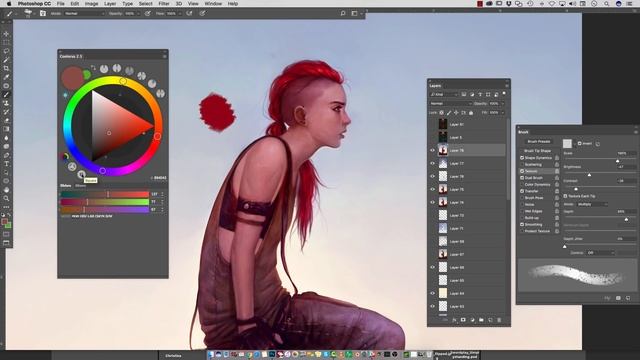Select the Crop tool
The width and height of the screenshot is (640, 360).
click(6, 69)
